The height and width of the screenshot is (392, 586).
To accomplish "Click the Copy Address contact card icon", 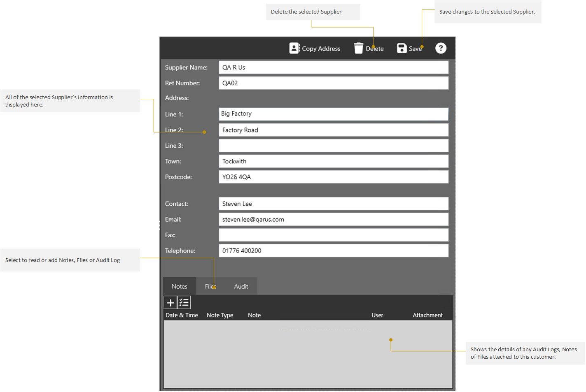I will pos(294,48).
